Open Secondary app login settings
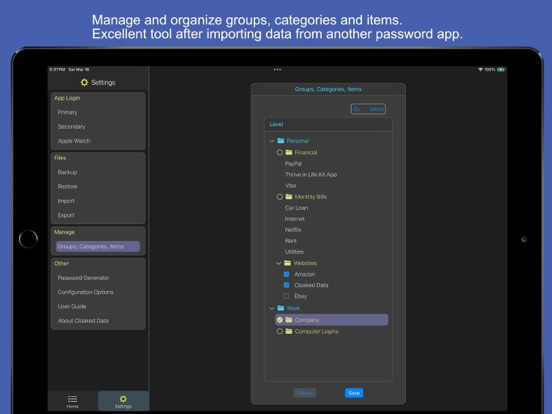Image resolution: width=552 pixels, height=414 pixels. click(x=71, y=126)
